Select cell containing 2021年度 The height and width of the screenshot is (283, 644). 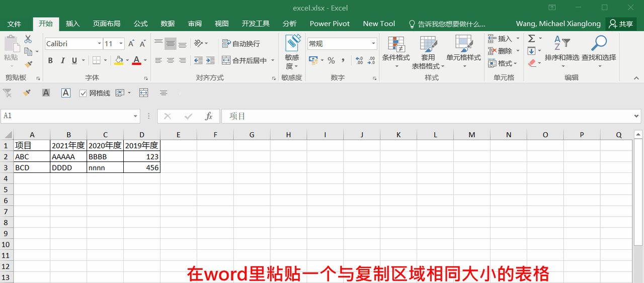(x=68, y=145)
